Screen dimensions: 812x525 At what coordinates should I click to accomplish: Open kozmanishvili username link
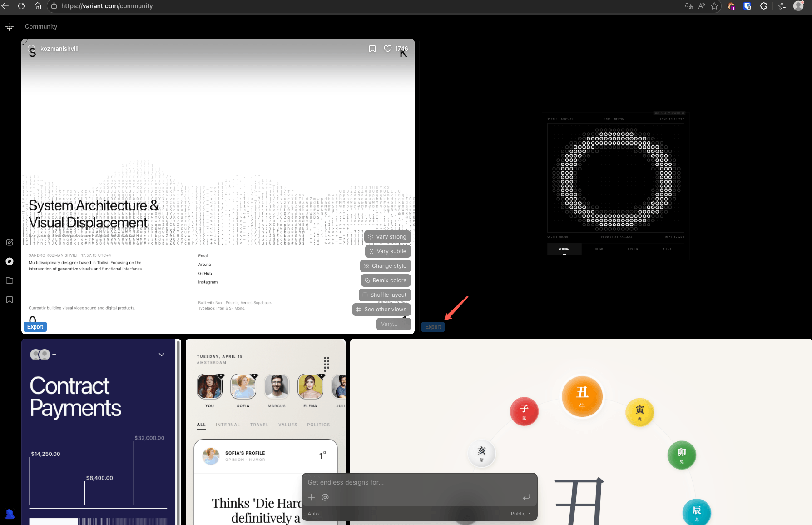coord(59,49)
